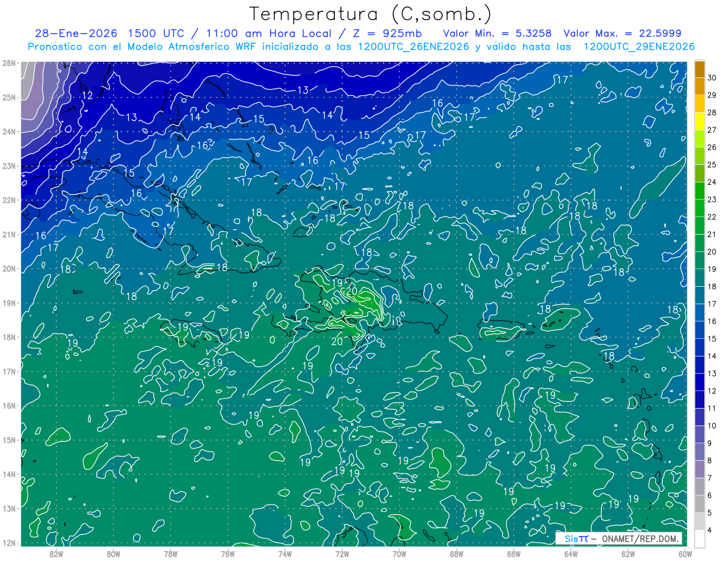Viewport: 728px width, 562px height.
Task: Click the 72W longitude axis label
Action: click(342, 554)
